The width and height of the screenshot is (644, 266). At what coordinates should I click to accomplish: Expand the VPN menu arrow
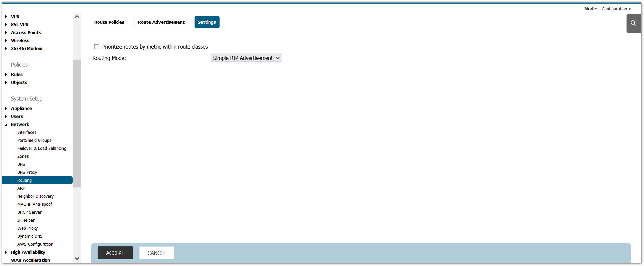[6, 17]
